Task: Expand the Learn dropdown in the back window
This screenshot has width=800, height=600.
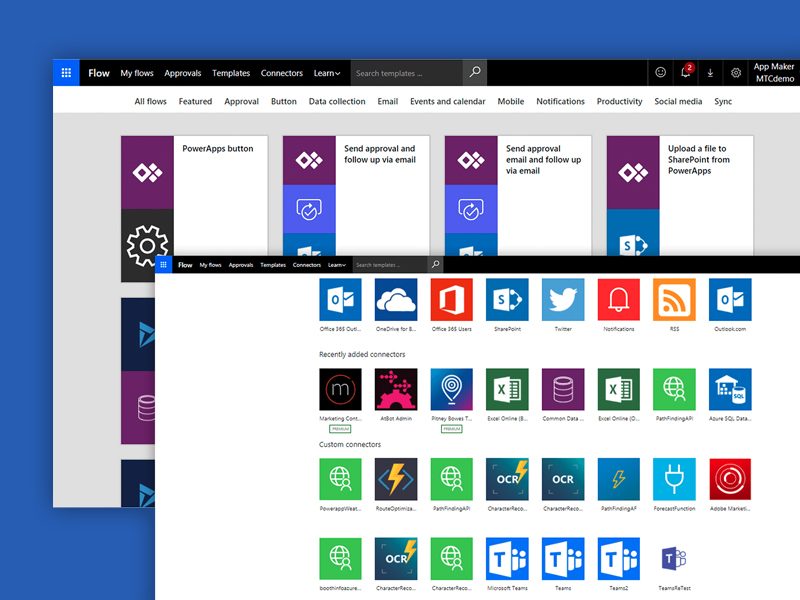Action: [x=327, y=73]
